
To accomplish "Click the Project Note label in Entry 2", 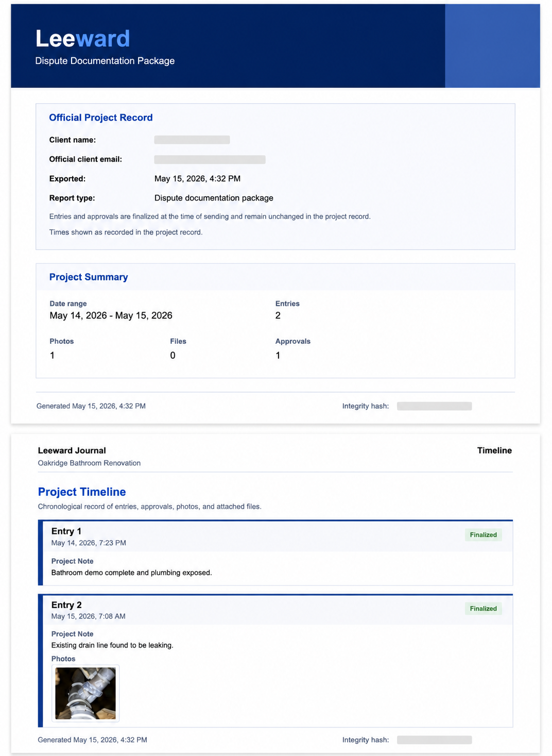I will click(x=73, y=634).
